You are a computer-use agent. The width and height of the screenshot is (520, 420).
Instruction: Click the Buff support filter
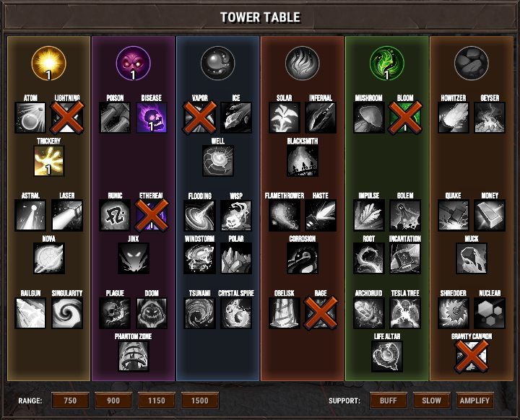[389, 401]
